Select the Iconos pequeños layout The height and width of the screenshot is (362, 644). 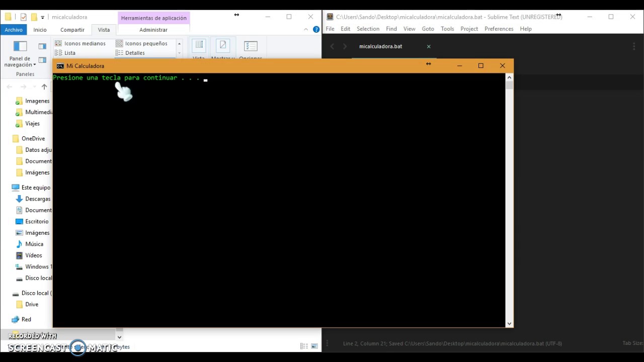142,43
